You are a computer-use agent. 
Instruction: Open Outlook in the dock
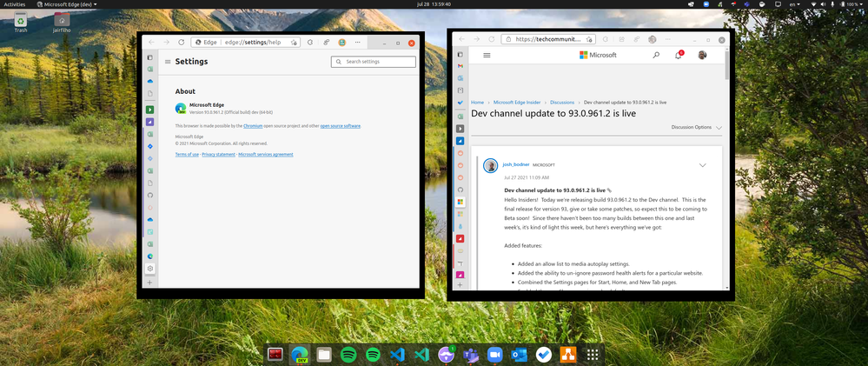click(x=520, y=355)
